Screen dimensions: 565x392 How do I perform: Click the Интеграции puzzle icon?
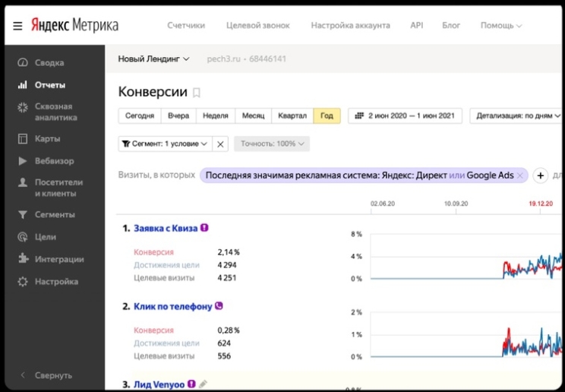(x=23, y=259)
